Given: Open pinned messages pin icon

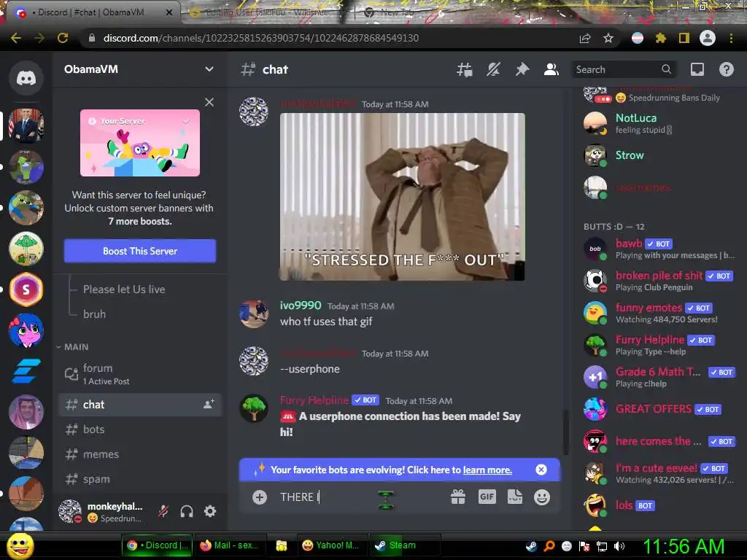Looking at the screenshot, I should click(x=522, y=69).
